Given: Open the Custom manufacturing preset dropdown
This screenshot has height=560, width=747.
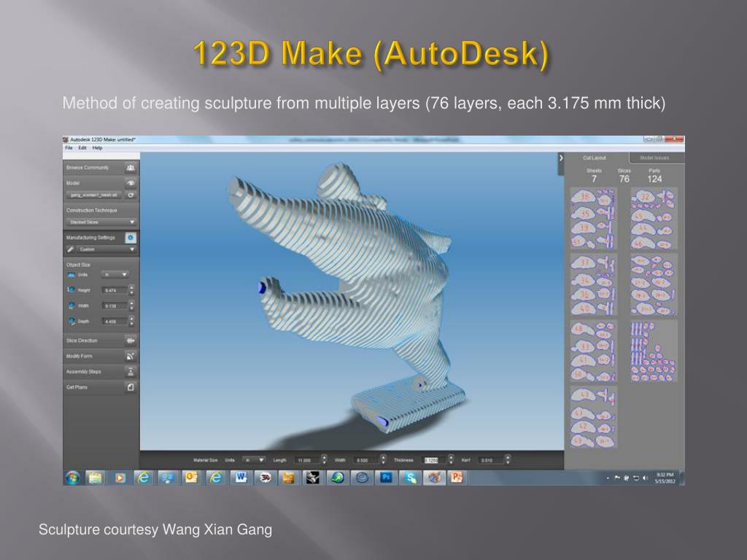Looking at the screenshot, I should coord(107,249).
